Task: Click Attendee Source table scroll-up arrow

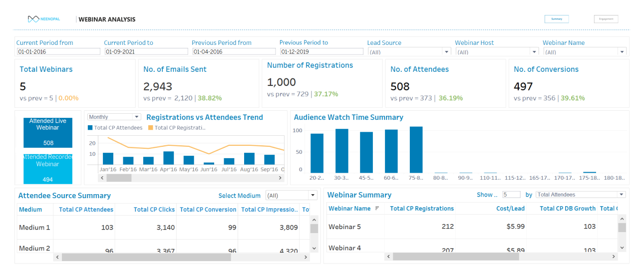Action: click(314, 220)
